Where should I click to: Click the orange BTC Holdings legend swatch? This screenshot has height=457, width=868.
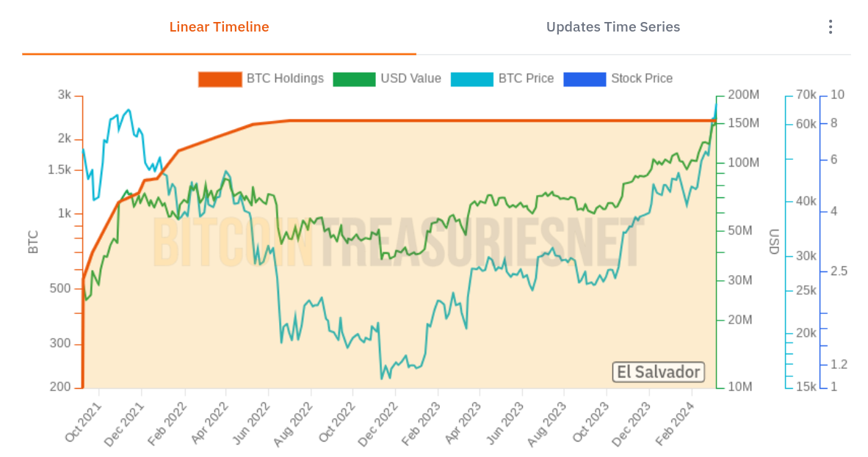[x=220, y=79]
